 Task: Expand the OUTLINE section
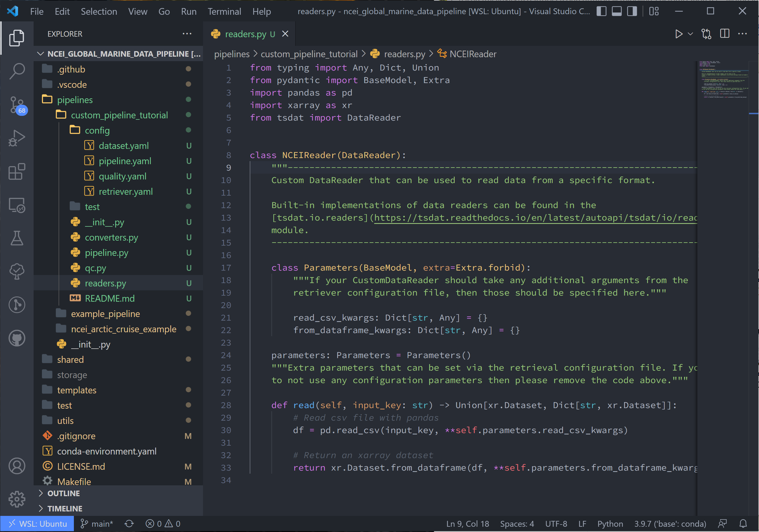(x=118, y=493)
